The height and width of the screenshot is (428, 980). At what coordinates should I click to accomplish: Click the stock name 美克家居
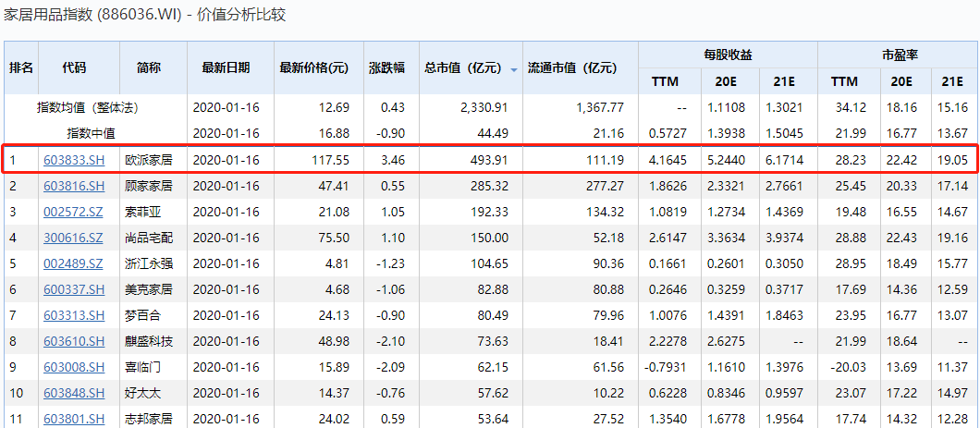point(149,289)
